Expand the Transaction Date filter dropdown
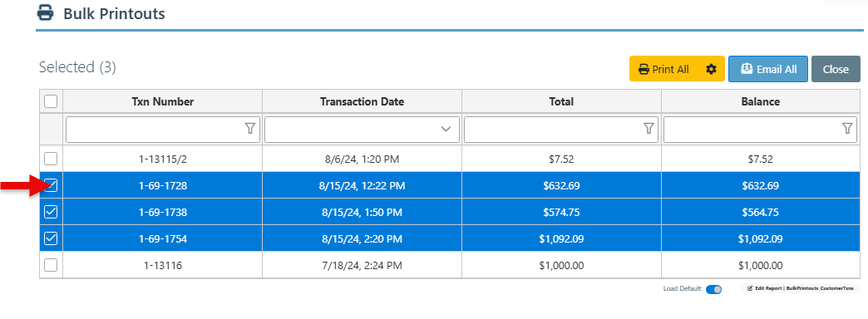Image resolution: width=868 pixels, height=319 pixels. click(x=446, y=130)
